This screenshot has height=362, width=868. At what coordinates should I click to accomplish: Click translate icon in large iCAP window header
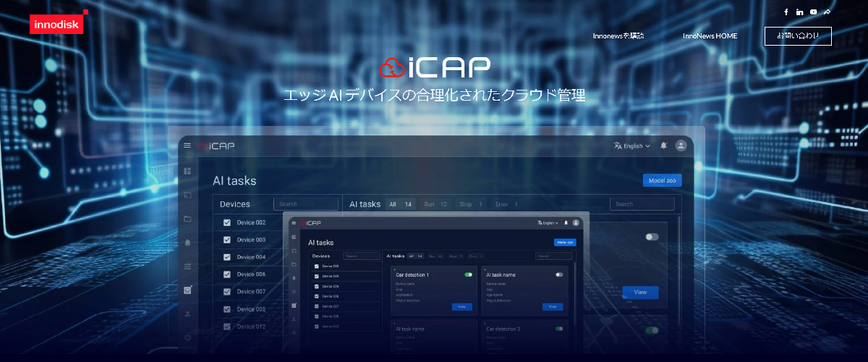pyautogui.click(x=618, y=146)
